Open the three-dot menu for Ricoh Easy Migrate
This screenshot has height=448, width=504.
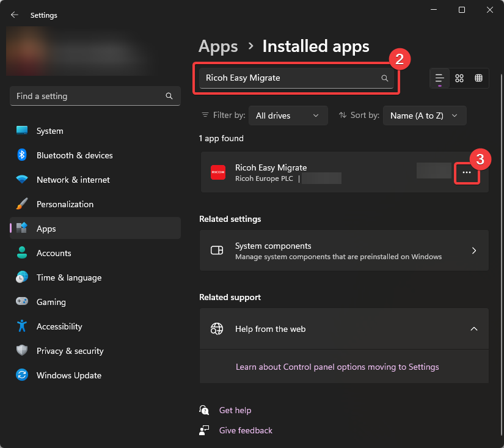(x=467, y=173)
